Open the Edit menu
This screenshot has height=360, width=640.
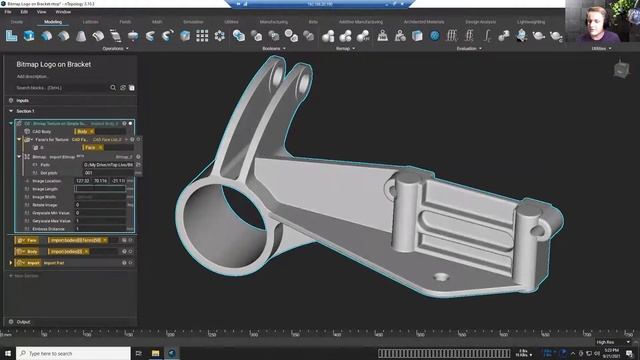(24, 12)
